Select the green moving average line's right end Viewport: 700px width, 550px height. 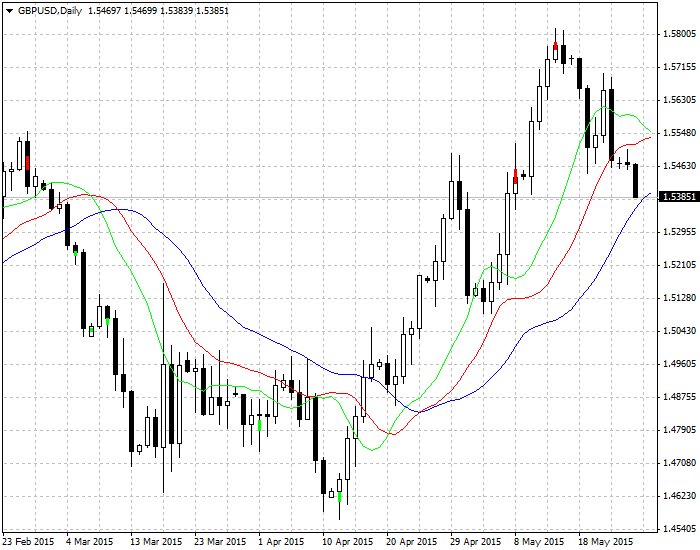(x=648, y=130)
